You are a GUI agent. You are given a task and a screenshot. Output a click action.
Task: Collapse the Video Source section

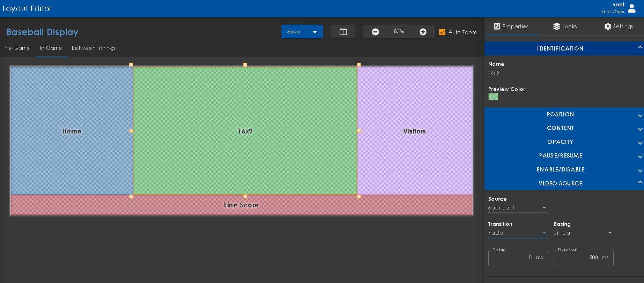564,183
